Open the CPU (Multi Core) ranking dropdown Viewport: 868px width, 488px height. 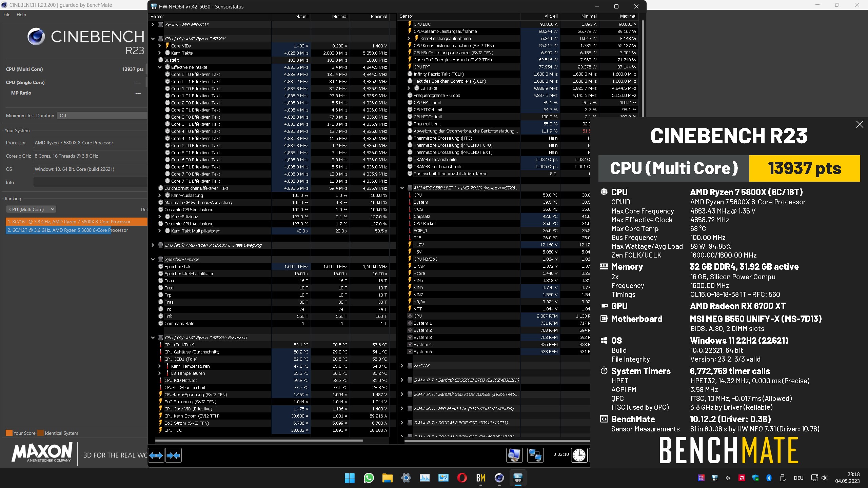[x=31, y=209]
